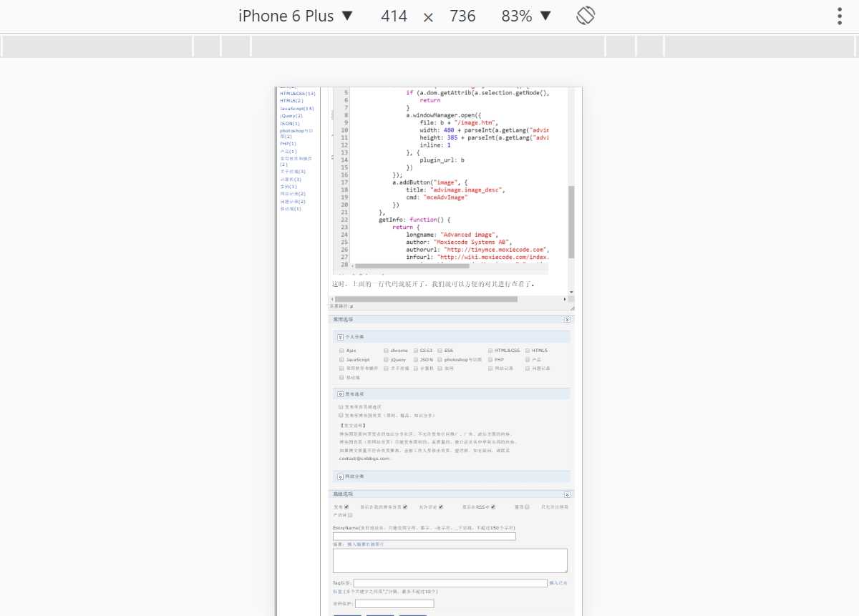859x616 pixels.
Task: Open HTML&CSS(13) category link in sidebar
Action: (298, 93)
